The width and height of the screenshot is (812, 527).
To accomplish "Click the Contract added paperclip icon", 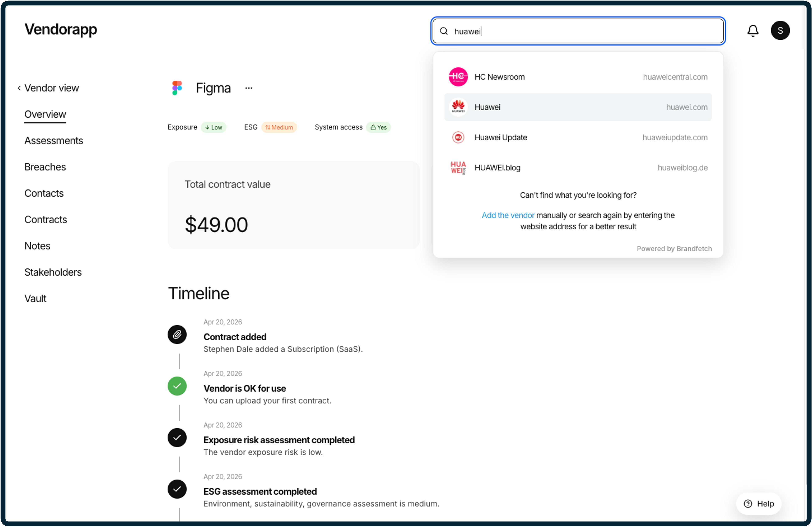I will pos(177,334).
